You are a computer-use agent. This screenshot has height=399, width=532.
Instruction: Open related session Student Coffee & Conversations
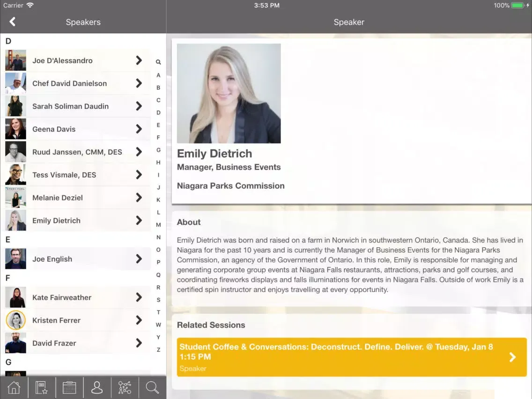(x=352, y=357)
